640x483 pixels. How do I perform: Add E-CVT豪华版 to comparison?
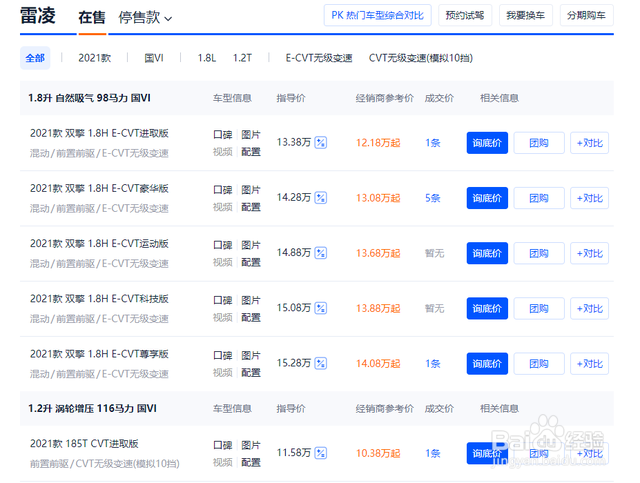coord(589,198)
